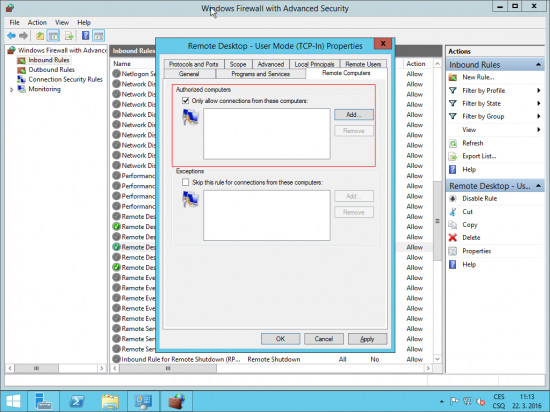Click the help toolbar icon
The width and height of the screenshot is (550, 412).
tap(86, 35)
